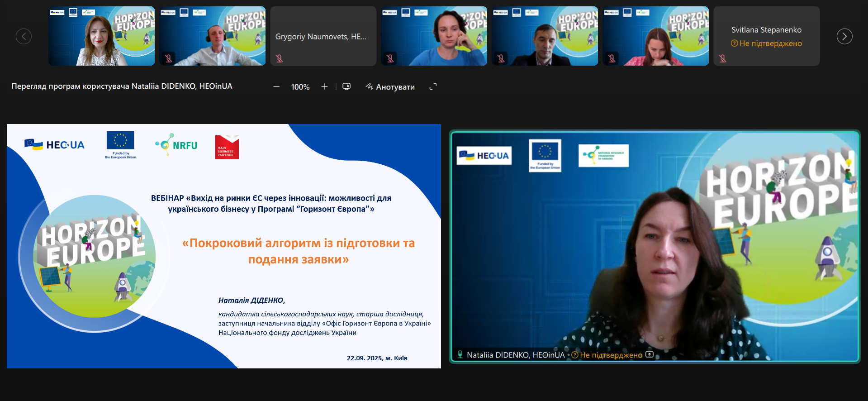This screenshot has width=868, height=401.
Task: Open first participant video with blonde woman
Action: point(101,36)
